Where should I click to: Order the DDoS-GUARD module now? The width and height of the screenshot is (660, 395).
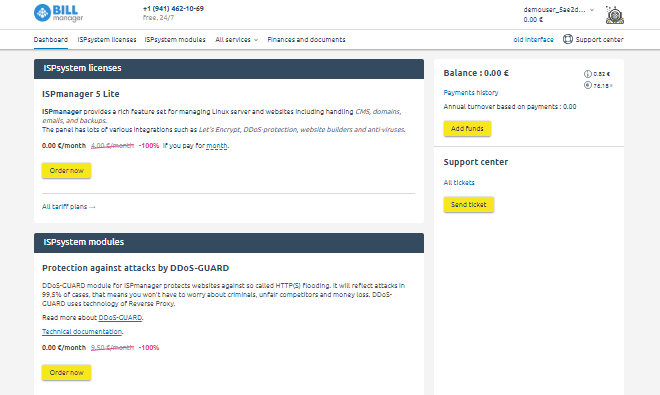pos(67,373)
